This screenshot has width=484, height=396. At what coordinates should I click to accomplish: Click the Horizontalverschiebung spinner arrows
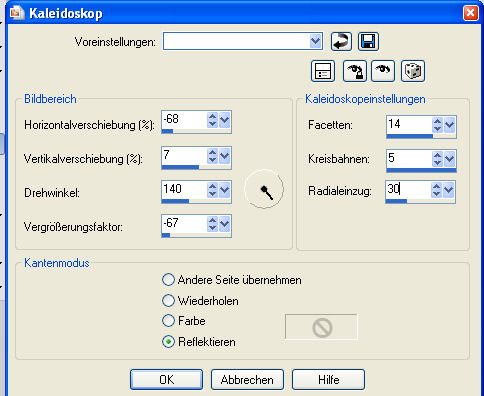(x=212, y=119)
